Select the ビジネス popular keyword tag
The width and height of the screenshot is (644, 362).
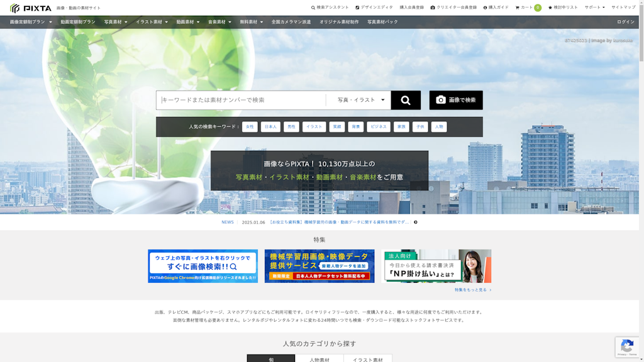point(379,127)
